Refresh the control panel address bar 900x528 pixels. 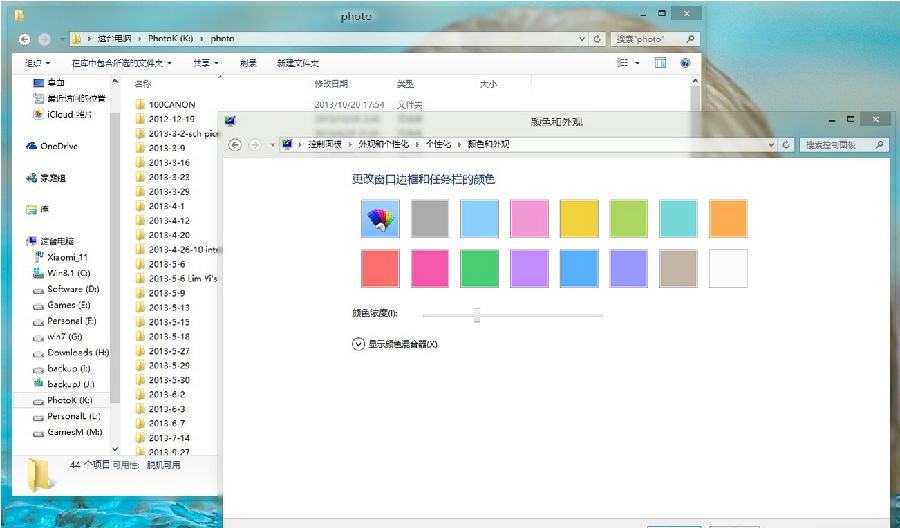point(788,145)
